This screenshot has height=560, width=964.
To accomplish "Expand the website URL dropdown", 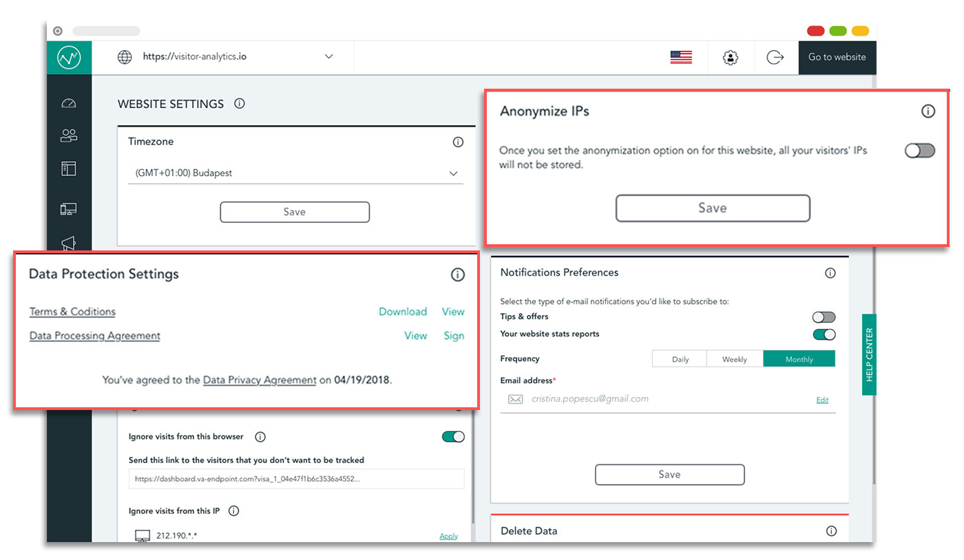I will coord(328,57).
